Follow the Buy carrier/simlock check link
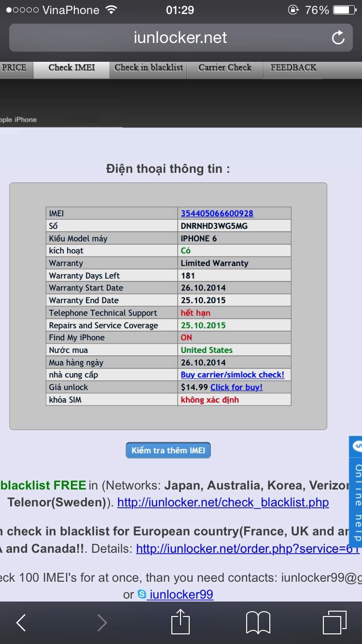362x644 pixels. tap(232, 375)
